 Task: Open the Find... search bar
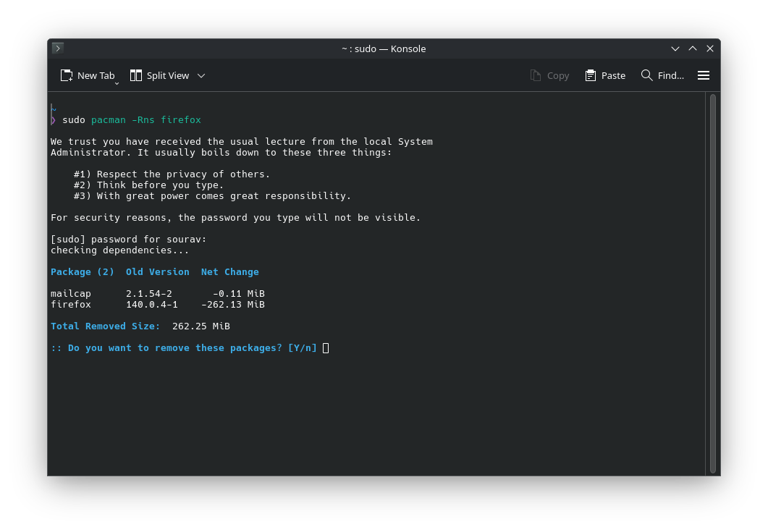click(x=662, y=75)
